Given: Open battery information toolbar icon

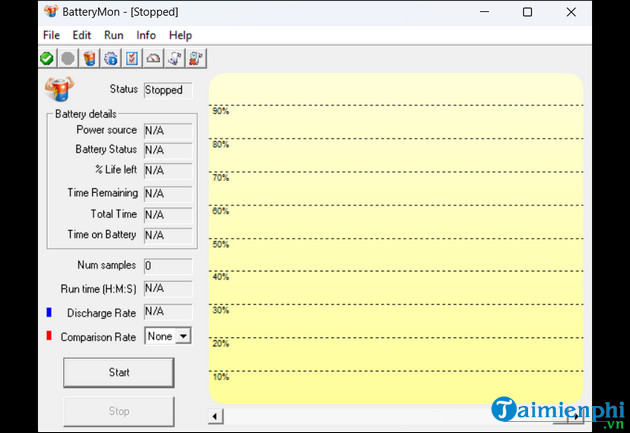Looking at the screenshot, I should point(89,59).
